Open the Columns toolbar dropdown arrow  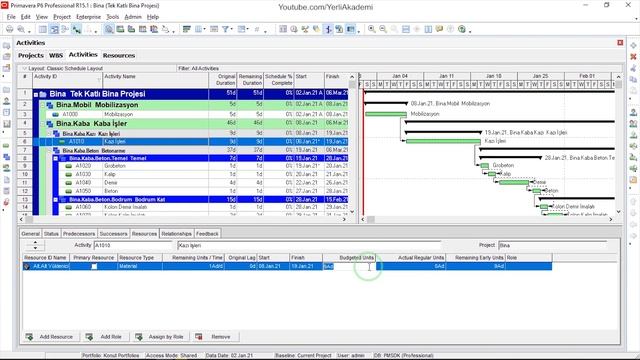(204, 30)
